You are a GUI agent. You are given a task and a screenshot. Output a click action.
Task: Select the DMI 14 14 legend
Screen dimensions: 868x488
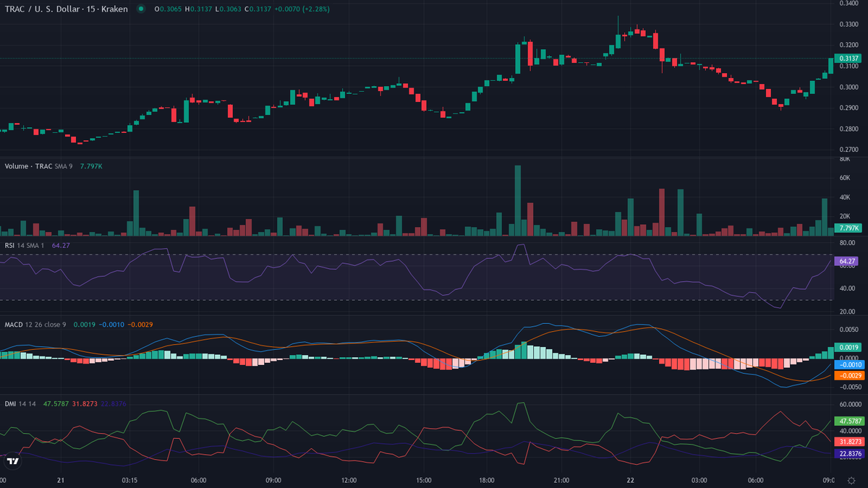pos(21,403)
